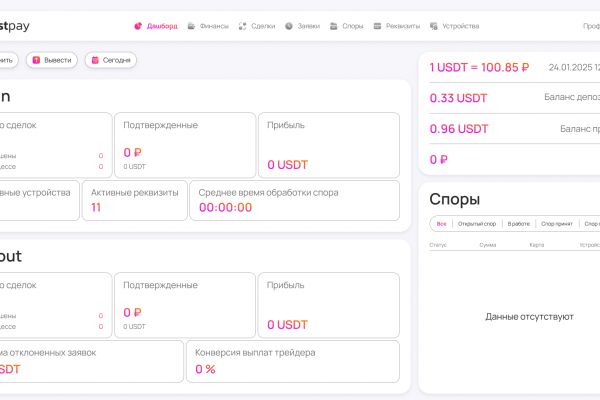Open the Реквизиты card icon

tap(377, 26)
